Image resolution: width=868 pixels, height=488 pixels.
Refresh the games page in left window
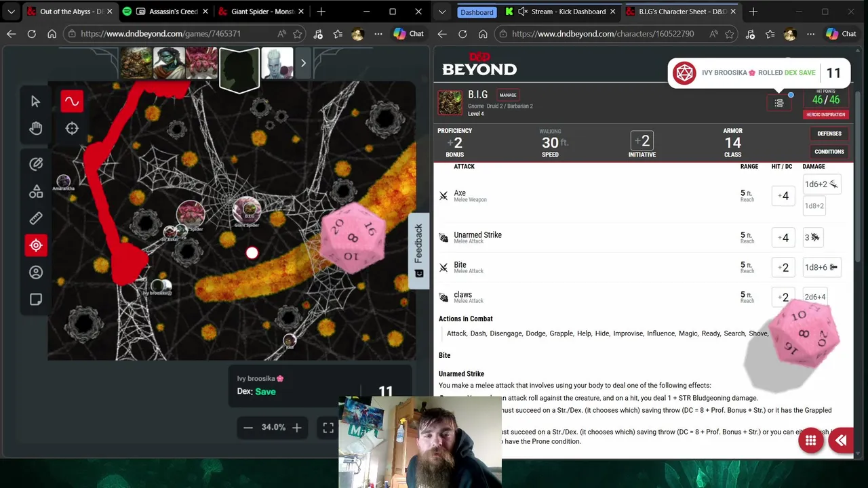(x=32, y=34)
